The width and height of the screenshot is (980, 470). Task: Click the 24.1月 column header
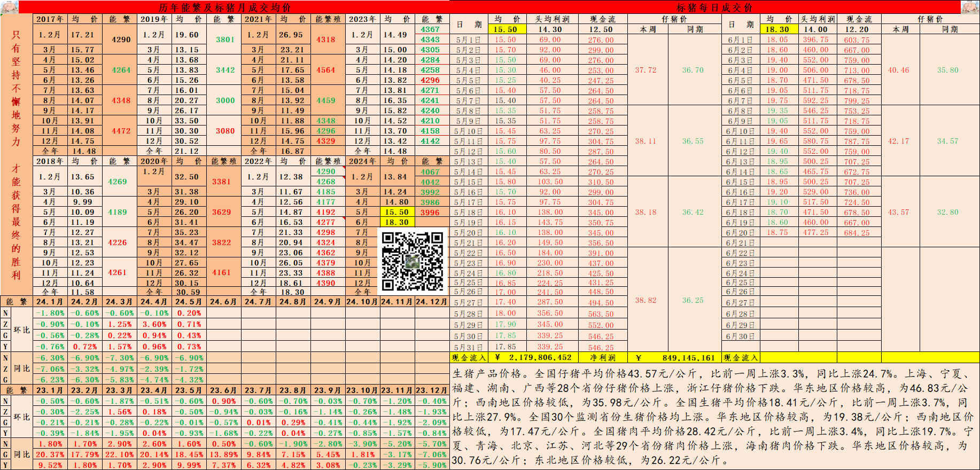pyautogui.click(x=50, y=302)
